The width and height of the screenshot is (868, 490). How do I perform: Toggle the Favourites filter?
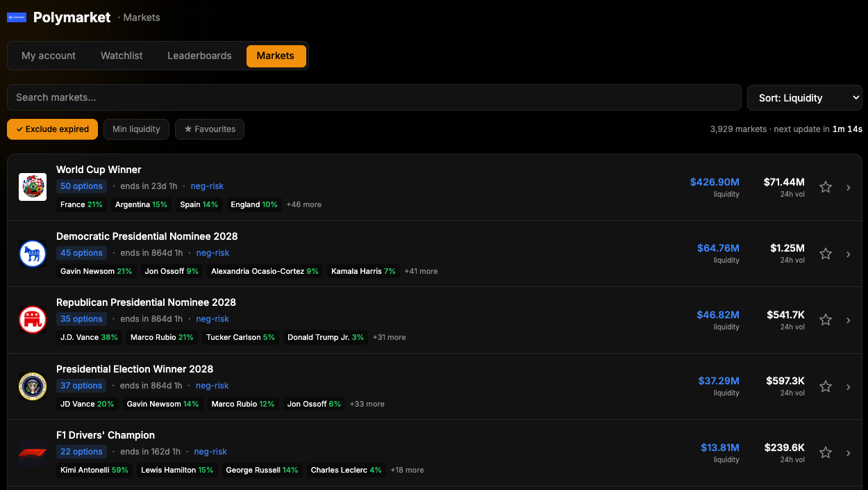pyautogui.click(x=210, y=129)
